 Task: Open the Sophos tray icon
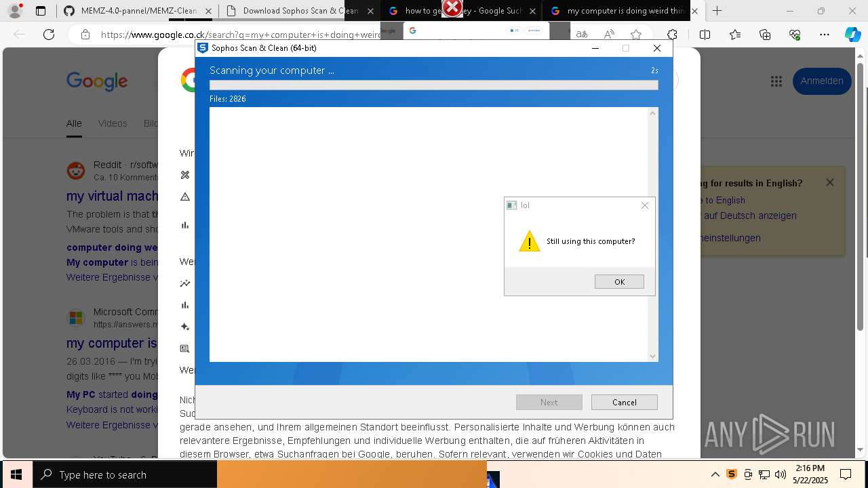click(732, 474)
